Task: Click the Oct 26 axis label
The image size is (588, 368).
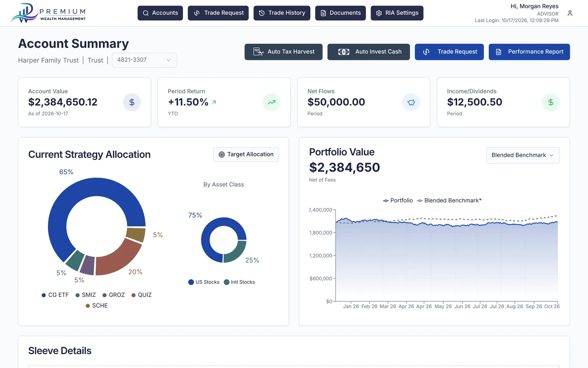Action: [x=552, y=307]
